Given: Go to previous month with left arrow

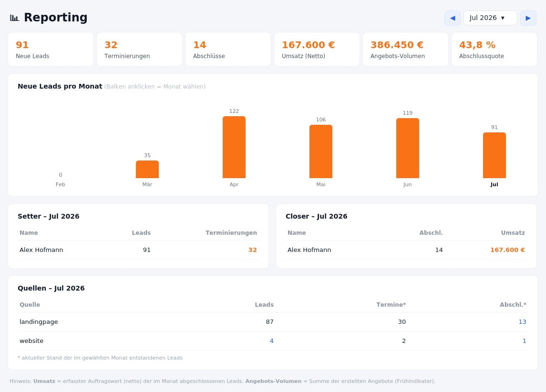Looking at the screenshot, I should coord(453,18).
